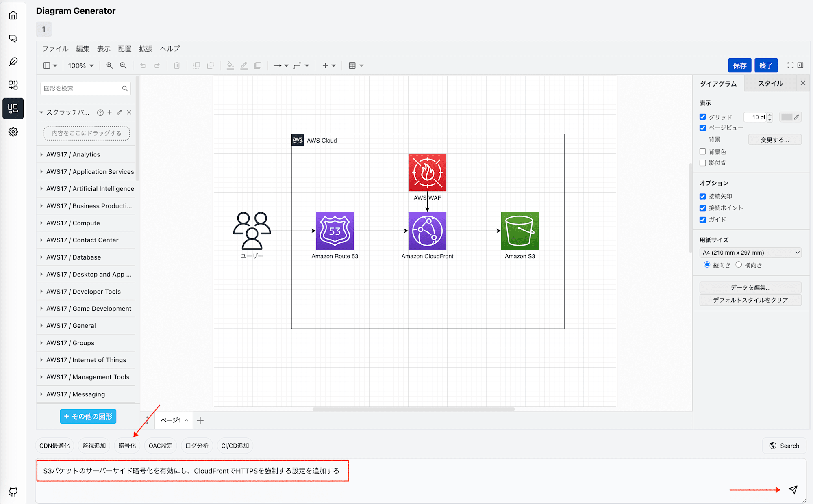The width and height of the screenshot is (813, 504).
Task: Select the Amazon S3 icon on canvas
Action: click(520, 231)
